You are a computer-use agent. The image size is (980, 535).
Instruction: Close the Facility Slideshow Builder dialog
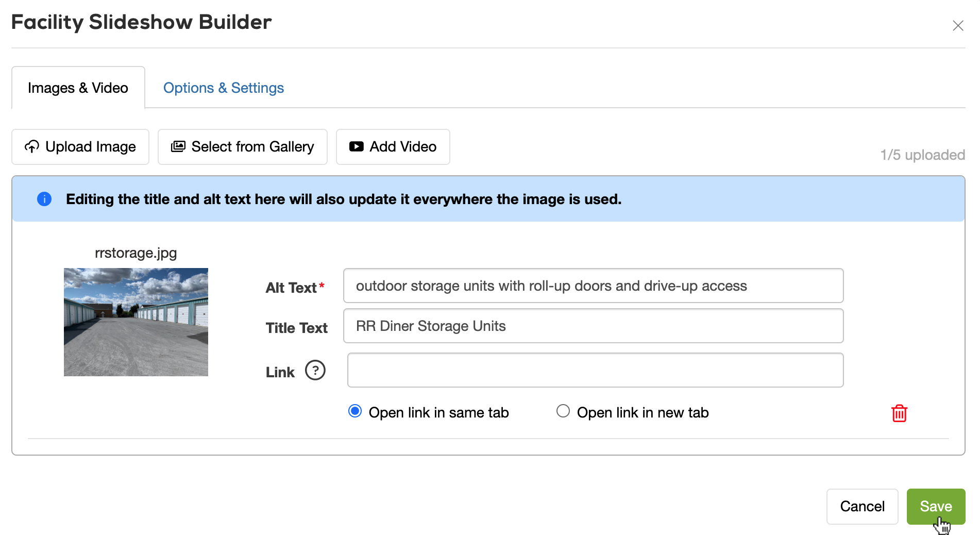pyautogui.click(x=958, y=26)
